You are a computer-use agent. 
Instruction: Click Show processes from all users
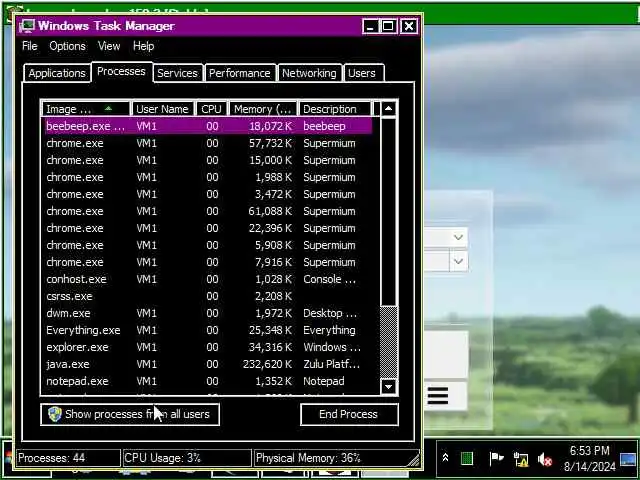click(130, 414)
